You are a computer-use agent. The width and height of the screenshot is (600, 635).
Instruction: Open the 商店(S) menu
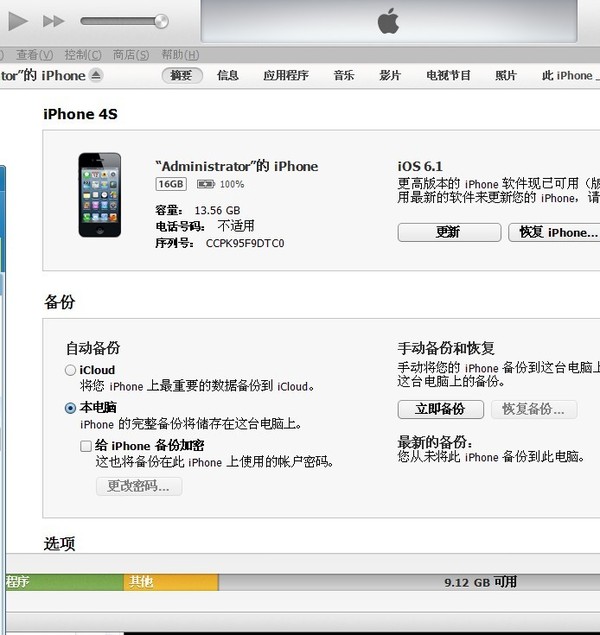coord(131,54)
